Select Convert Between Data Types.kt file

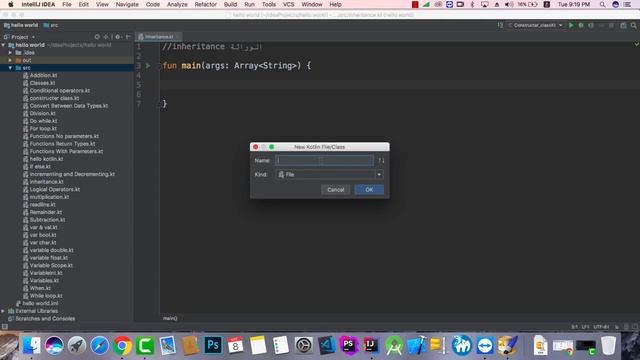pos(69,106)
